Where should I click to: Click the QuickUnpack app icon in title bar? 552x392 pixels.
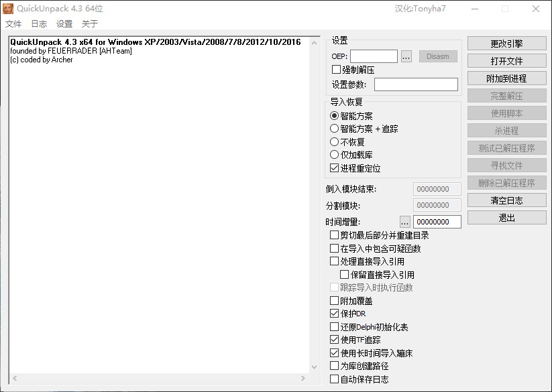point(8,9)
